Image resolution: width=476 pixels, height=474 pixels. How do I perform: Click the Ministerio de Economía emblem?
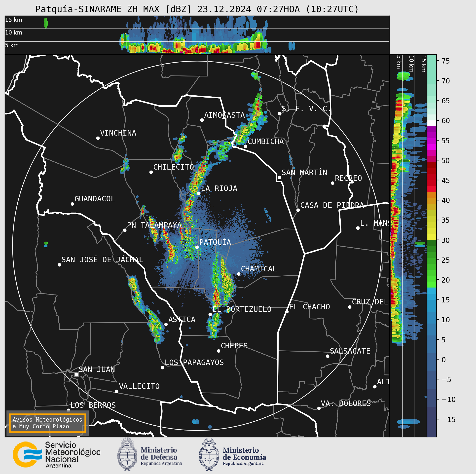pos(209,454)
